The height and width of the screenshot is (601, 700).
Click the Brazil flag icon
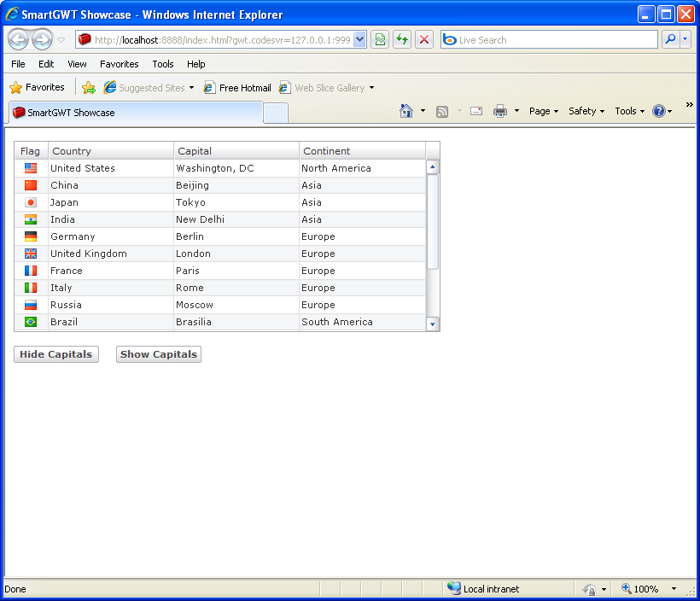(x=31, y=322)
